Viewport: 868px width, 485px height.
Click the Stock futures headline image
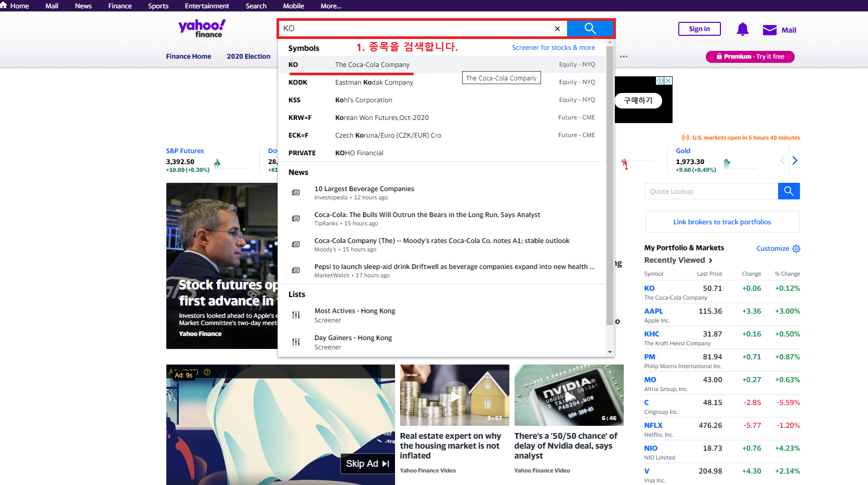[x=222, y=266]
